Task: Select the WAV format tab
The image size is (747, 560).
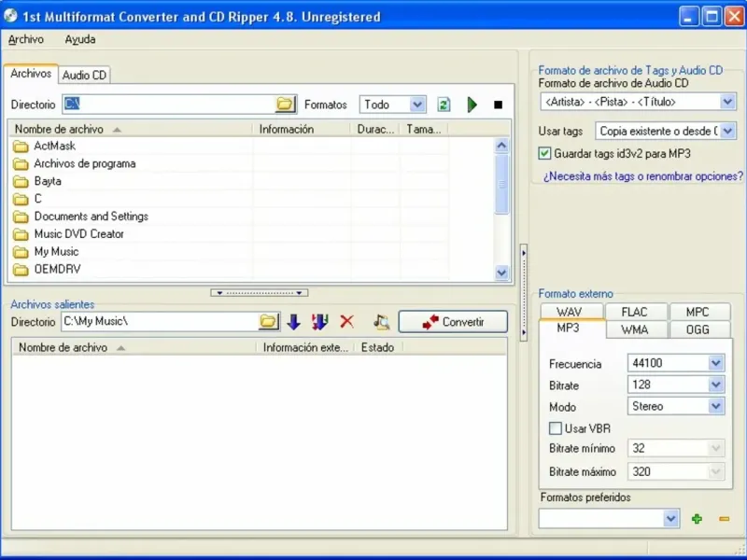Action: point(571,312)
